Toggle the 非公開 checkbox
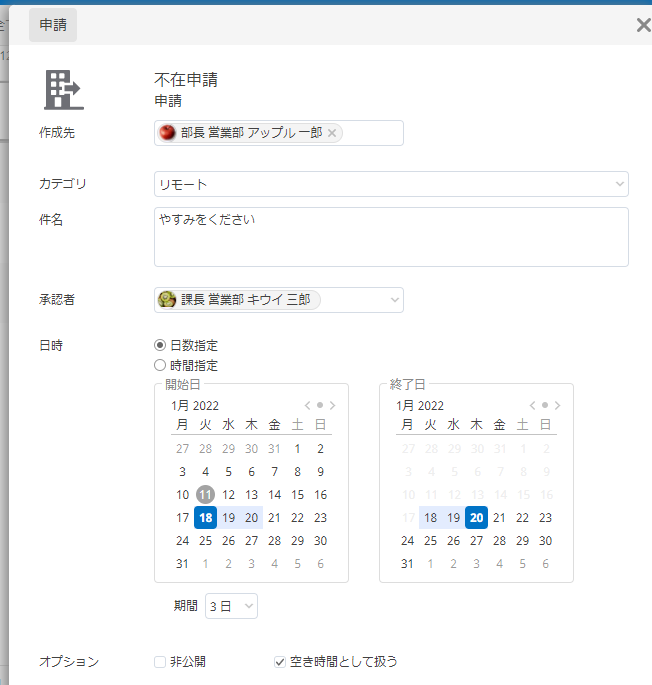This screenshot has width=652, height=685. 160,662
